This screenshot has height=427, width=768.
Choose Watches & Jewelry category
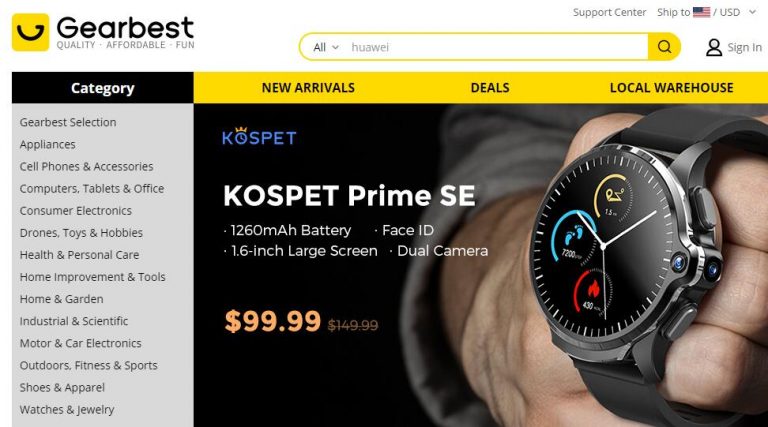point(67,409)
